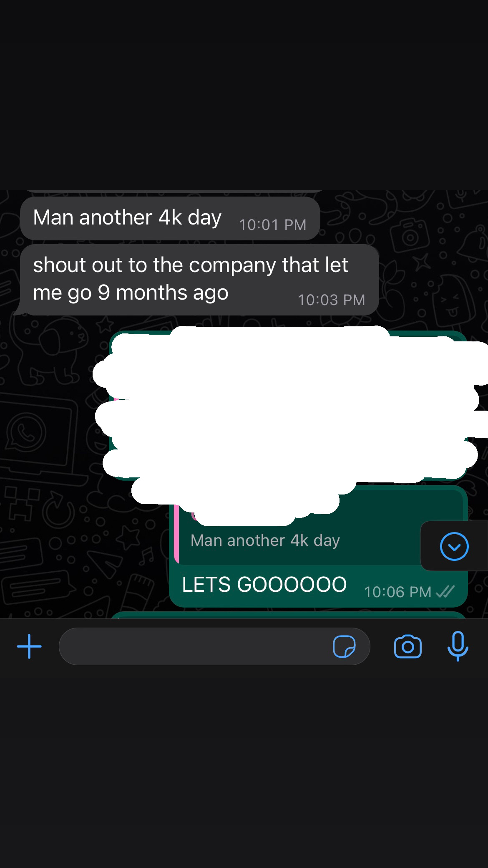Open sticker picker in message field
The height and width of the screenshot is (868, 488).
coord(344,646)
